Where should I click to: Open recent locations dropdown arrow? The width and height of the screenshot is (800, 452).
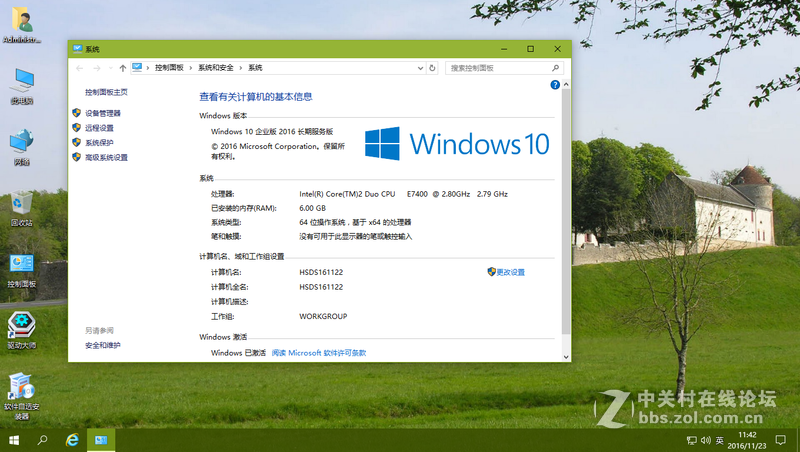pos(111,68)
